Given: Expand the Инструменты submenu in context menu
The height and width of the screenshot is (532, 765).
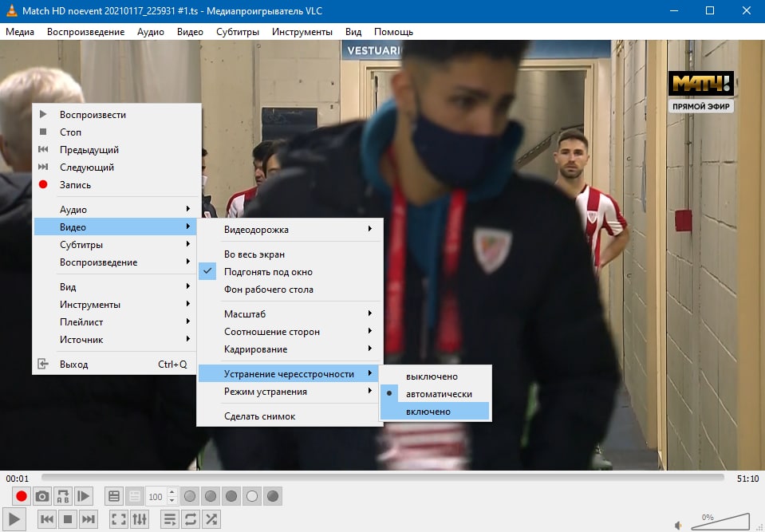Looking at the screenshot, I should click(x=116, y=304).
